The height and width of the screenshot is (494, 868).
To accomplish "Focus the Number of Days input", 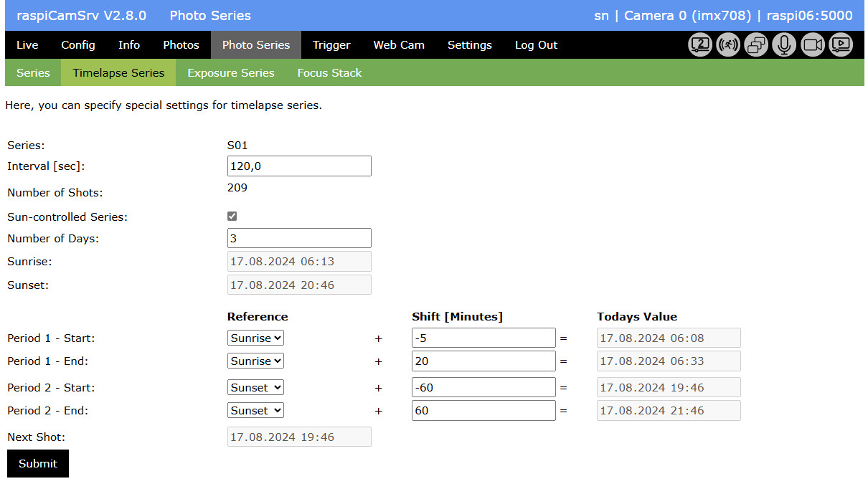I will tap(299, 239).
